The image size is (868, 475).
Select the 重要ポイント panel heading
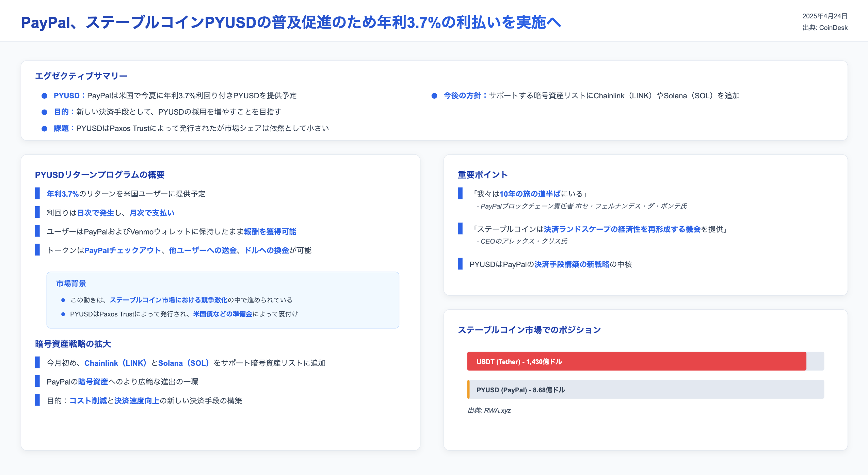click(482, 175)
